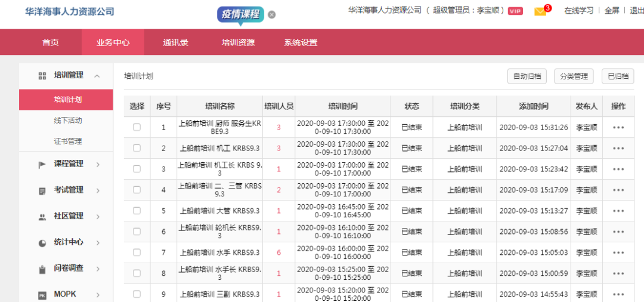
Task: Collapse the 培训管理 section chevron
Action: click(x=97, y=76)
